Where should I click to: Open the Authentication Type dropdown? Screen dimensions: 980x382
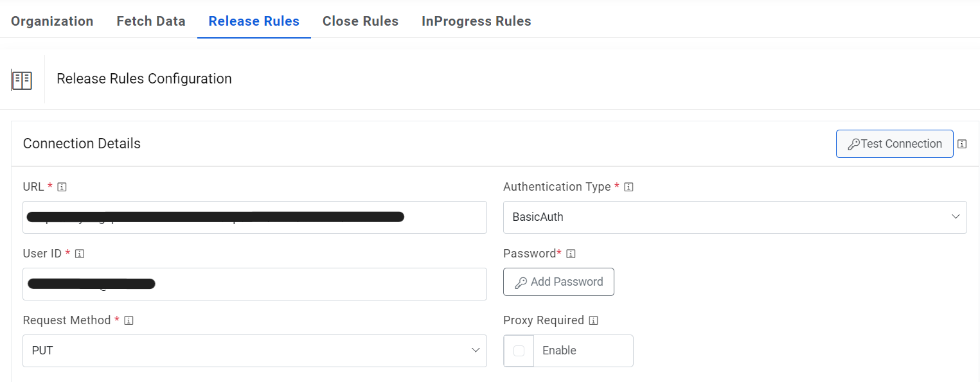click(x=735, y=217)
